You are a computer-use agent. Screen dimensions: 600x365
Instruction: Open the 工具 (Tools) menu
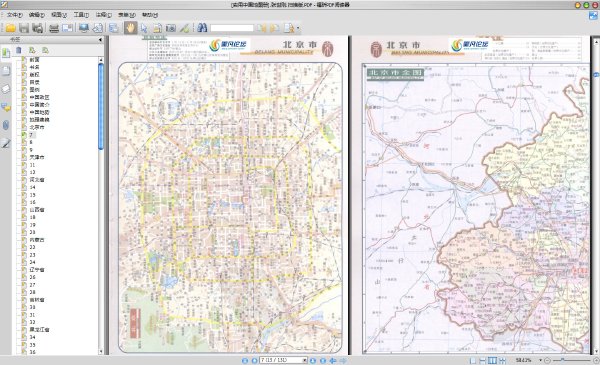tap(81, 15)
